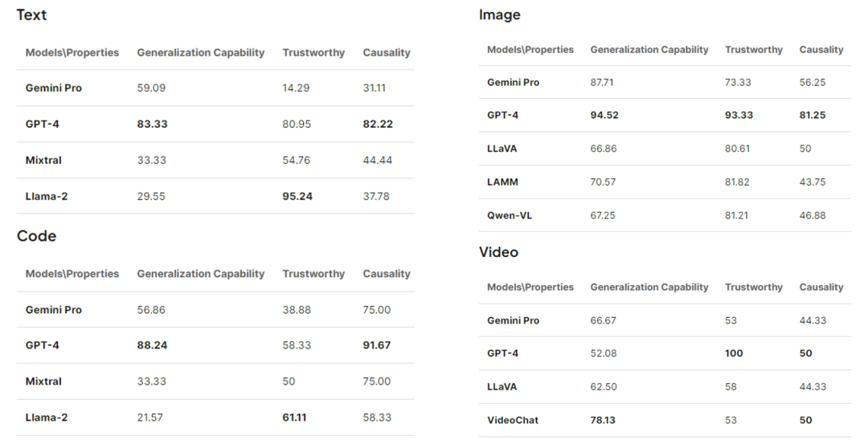The image size is (868, 444).
Task: Select Causality column header in Image table
Action: pos(821,49)
